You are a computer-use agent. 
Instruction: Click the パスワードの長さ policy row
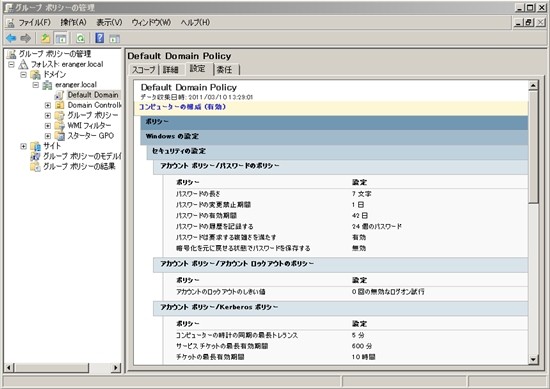pos(346,194)
